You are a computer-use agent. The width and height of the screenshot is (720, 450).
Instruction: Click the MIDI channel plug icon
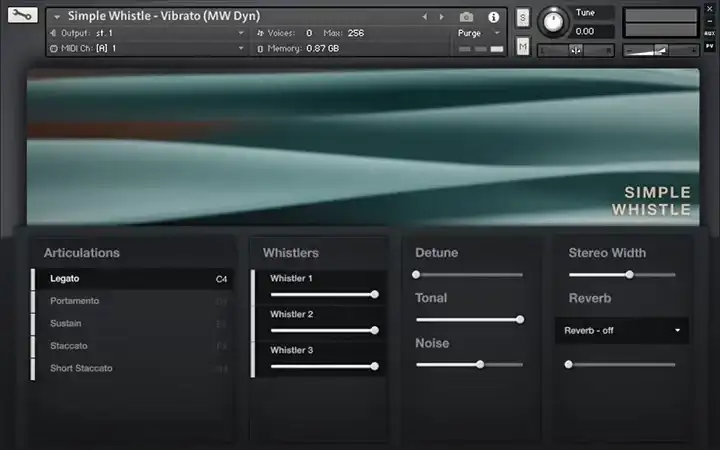(53, 48)
